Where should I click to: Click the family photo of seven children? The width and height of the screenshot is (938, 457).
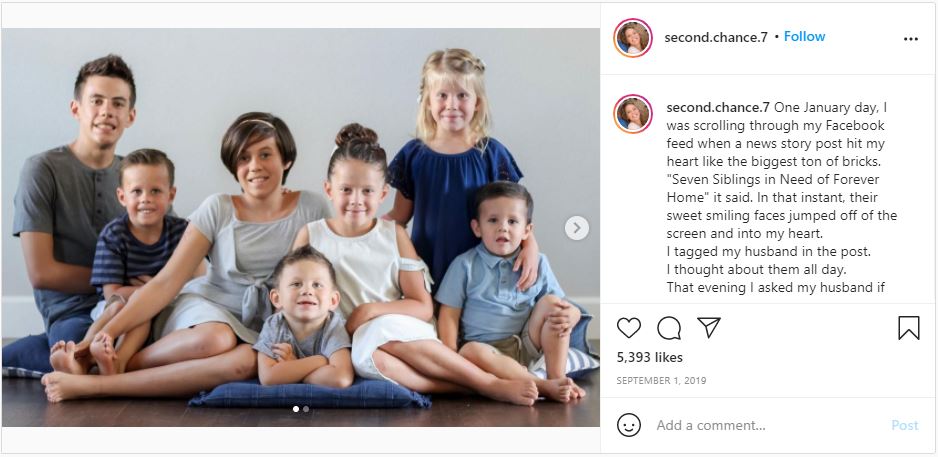300,227
